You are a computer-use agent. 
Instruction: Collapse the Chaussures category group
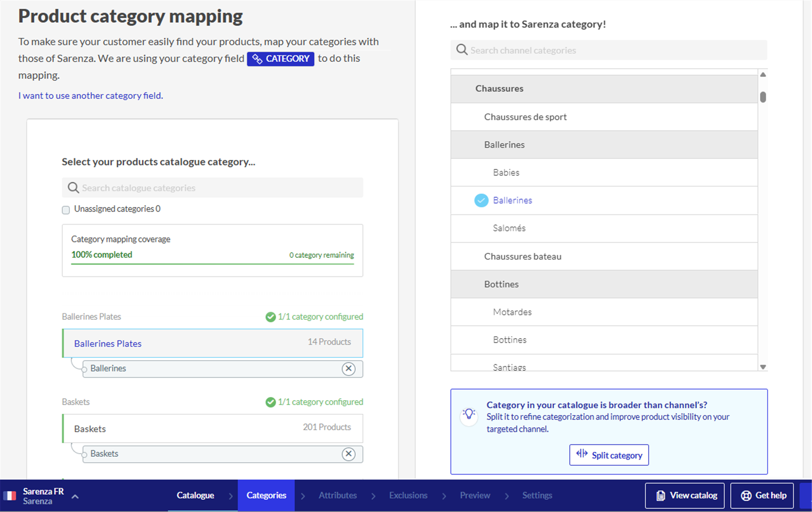tap(499, 89)
